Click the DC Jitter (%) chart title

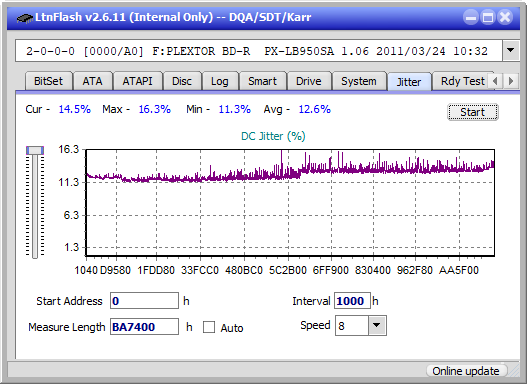[x=273, y=136]
